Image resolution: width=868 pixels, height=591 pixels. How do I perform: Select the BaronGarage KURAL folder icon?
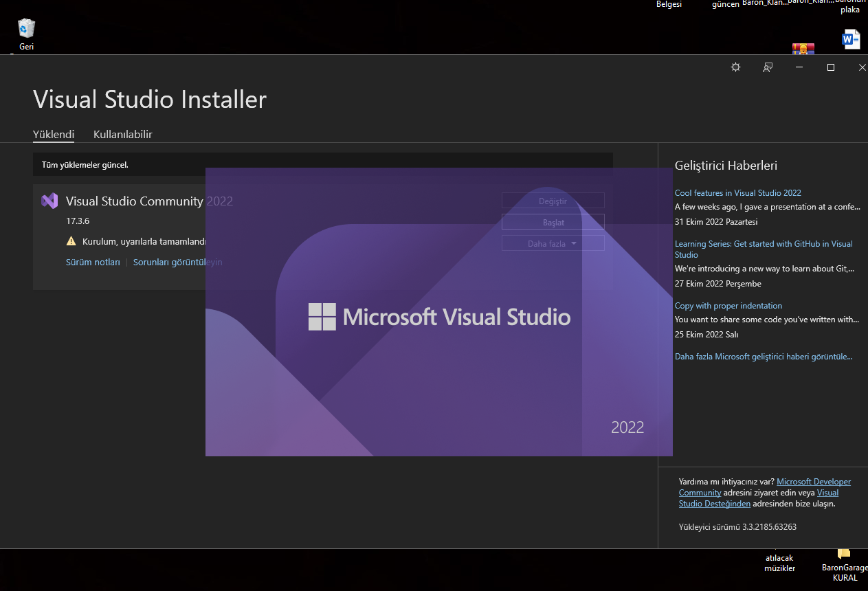[844, 554]
